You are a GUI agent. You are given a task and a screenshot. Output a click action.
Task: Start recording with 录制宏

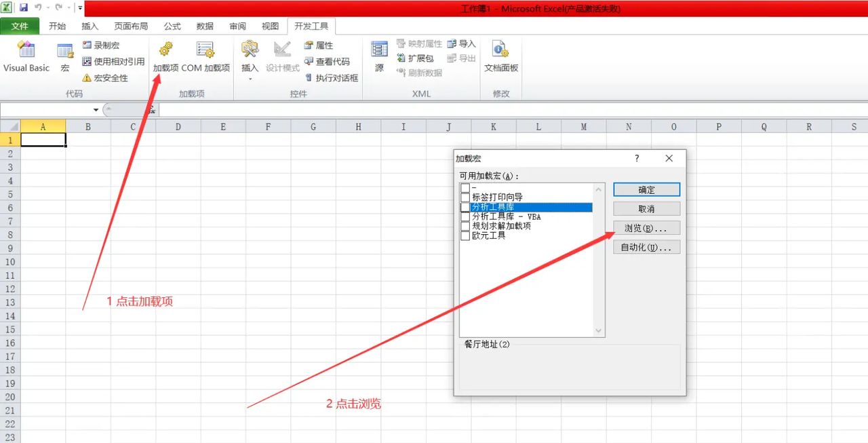pos(100,45)
